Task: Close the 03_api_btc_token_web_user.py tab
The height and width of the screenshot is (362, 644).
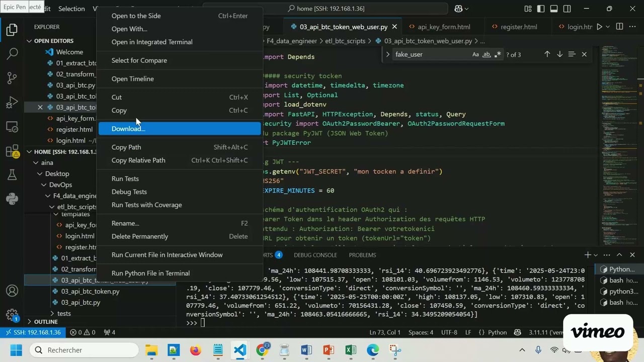Action: (x=394, y=27)
